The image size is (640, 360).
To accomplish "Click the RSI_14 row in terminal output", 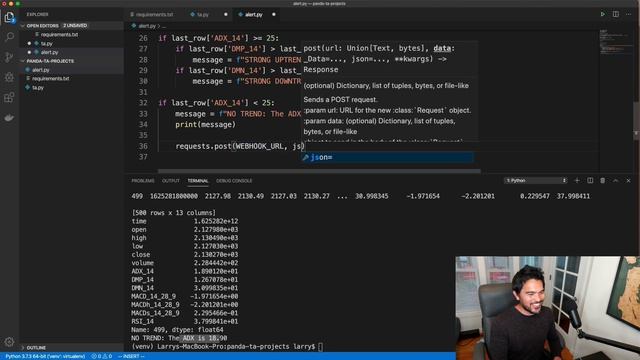I will pos(184,321).
